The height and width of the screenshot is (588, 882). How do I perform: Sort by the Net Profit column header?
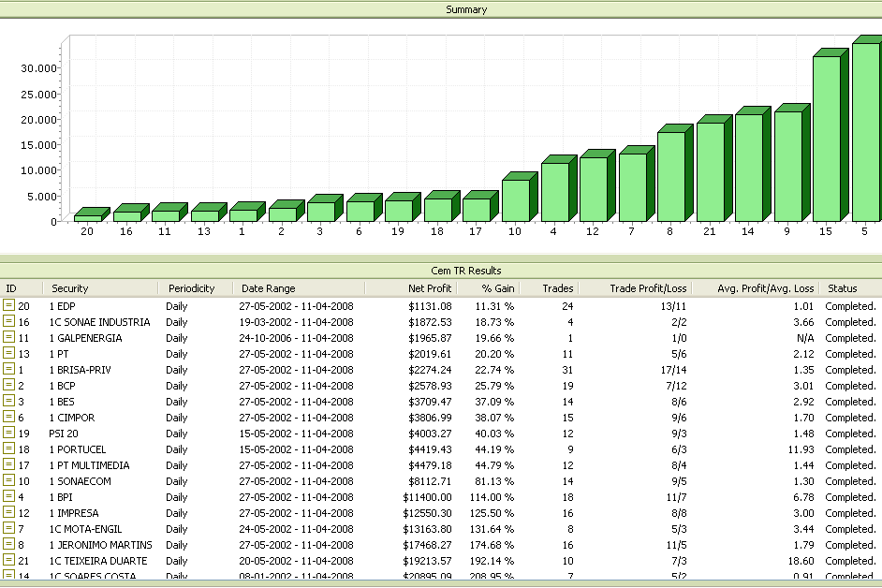point(411,288)
